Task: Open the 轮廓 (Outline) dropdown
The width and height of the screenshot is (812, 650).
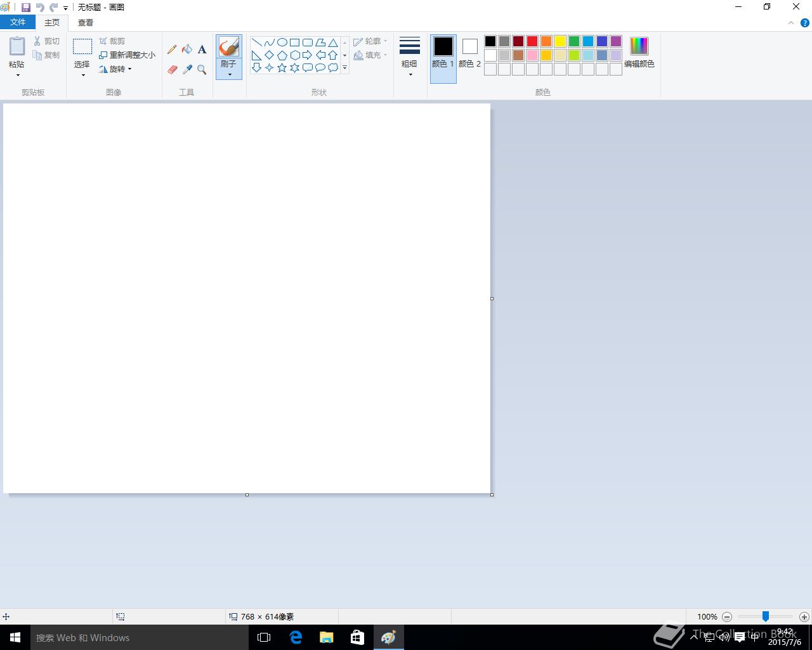Action: point(370,41)
